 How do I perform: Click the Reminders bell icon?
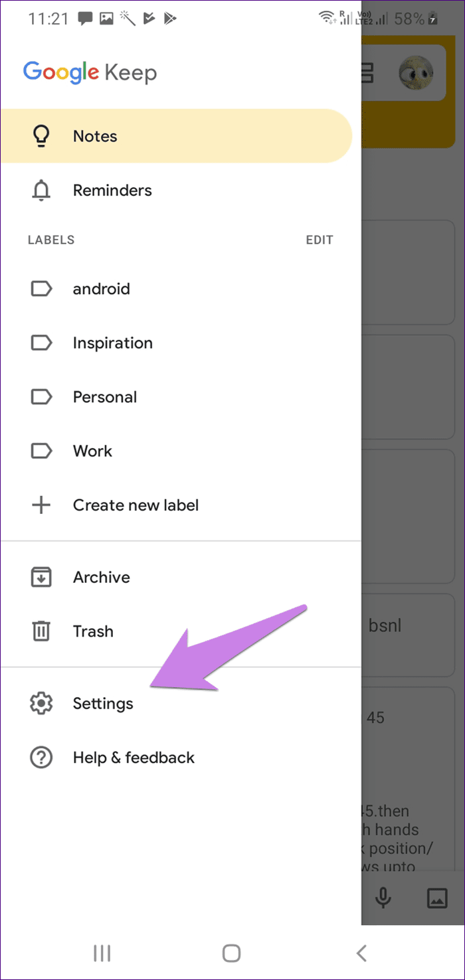point(41,191)
